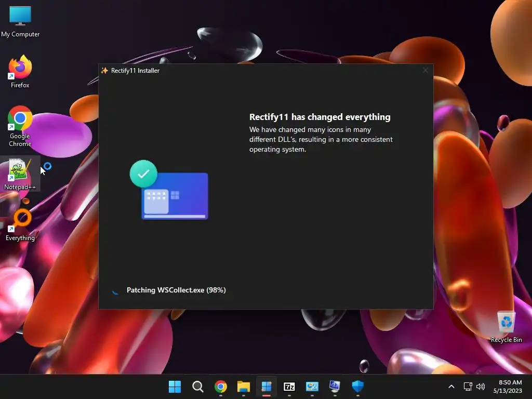Click the 'Patching WSCollect.exe (98%)' status

pyautogui.click(x=176, y=290)
